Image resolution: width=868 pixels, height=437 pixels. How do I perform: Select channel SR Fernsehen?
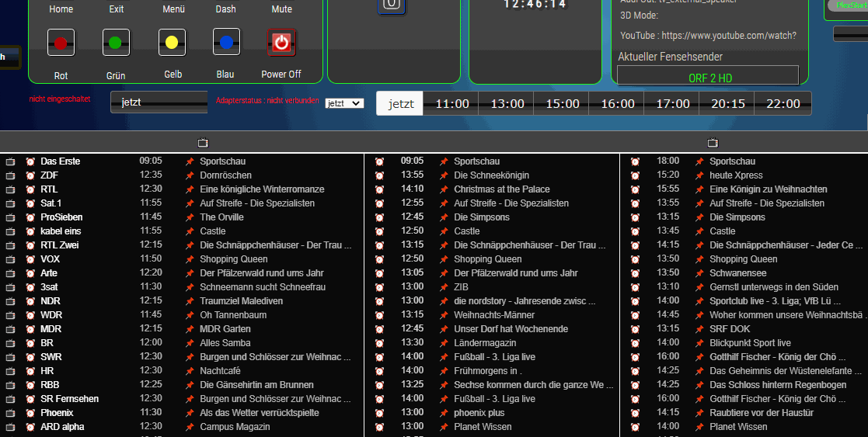coord(69,399)
